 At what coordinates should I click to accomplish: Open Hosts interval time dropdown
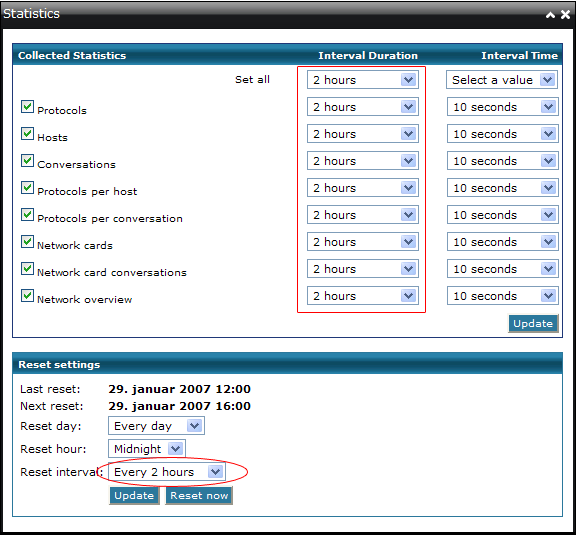503,134
